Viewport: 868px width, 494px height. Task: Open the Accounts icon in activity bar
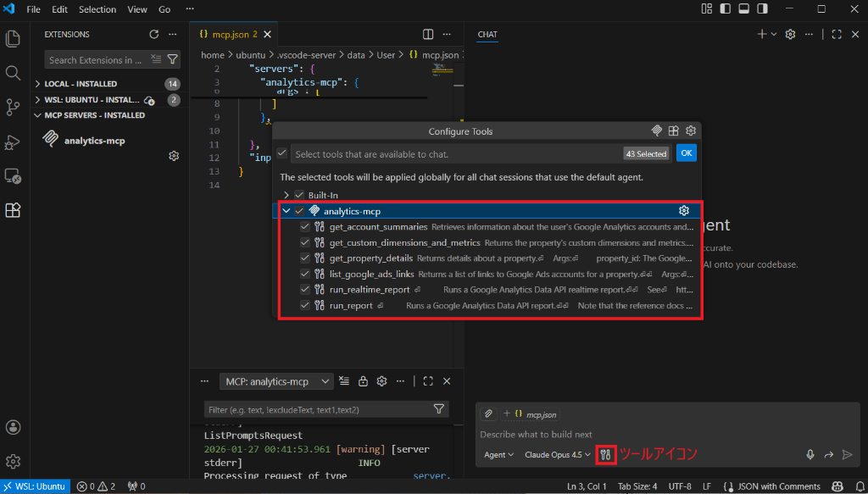pyautogui.click(x=13, y=427)
